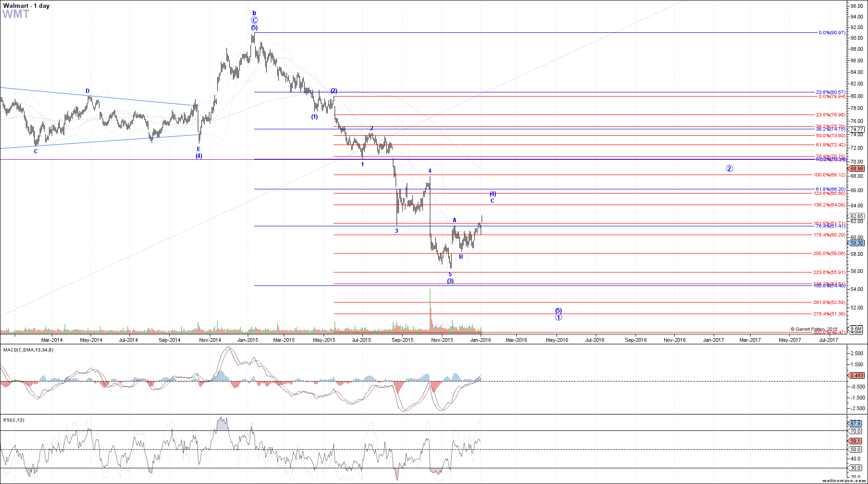Click wave label 'B' near 58
Image resolution: width=868 pixels, height=484 pixels.
point(461,257)
